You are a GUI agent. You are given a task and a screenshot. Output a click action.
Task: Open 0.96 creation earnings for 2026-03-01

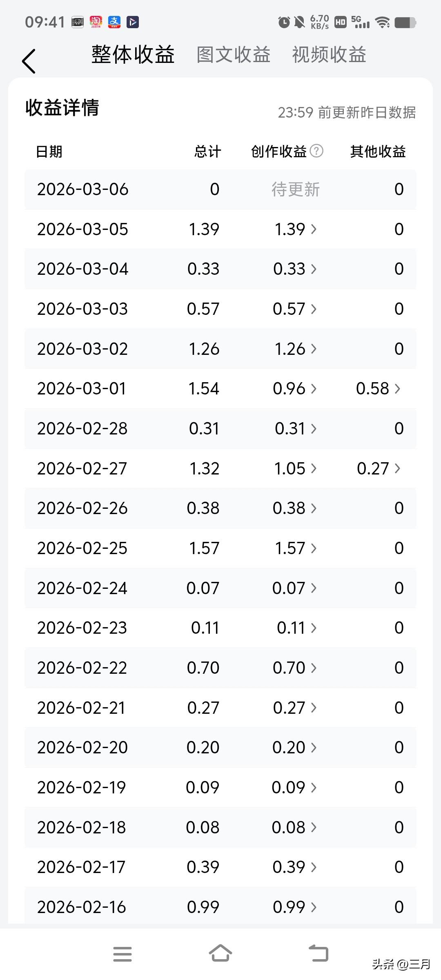coord(294,389)
